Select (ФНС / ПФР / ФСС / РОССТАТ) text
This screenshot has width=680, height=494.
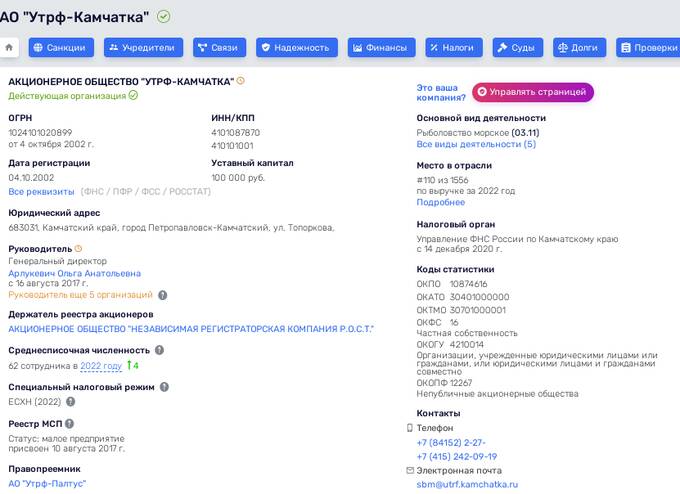[x=146, y=192]
